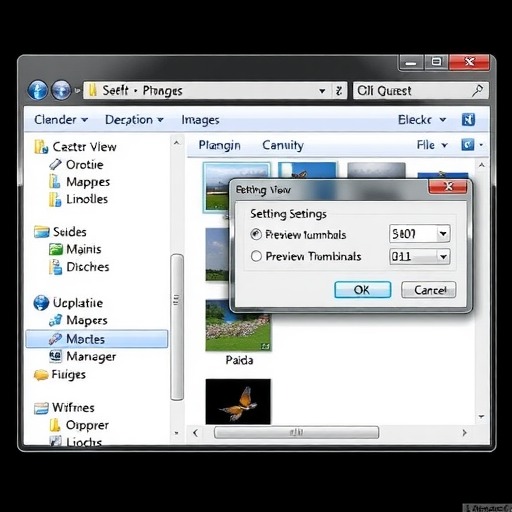Click the Orotiie tree label

[x=85, y=165]
